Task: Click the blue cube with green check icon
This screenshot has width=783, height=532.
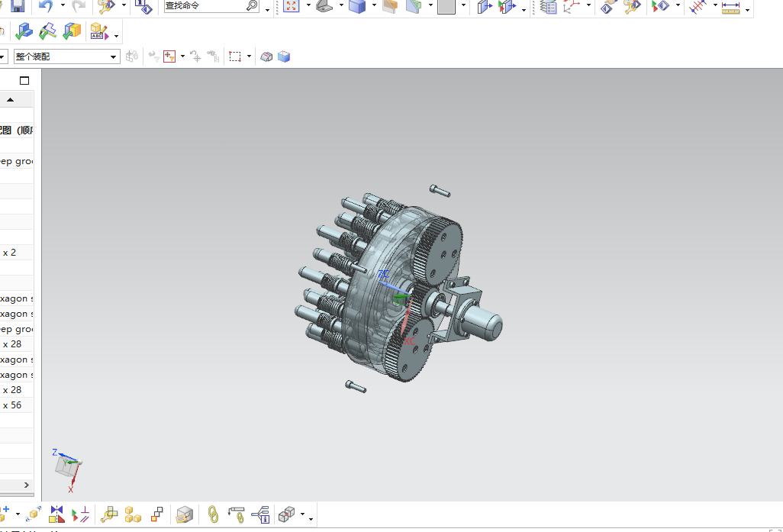Action: tap(24, 32)
